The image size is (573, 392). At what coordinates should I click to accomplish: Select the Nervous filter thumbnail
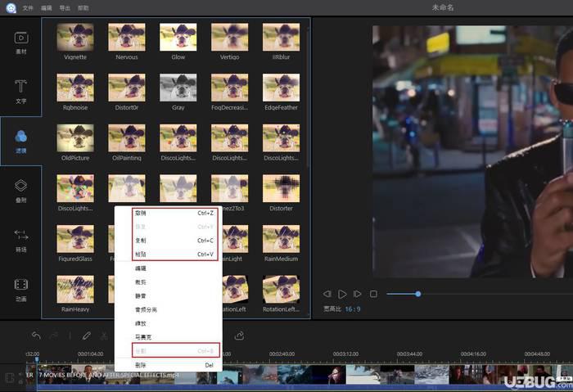click(x=127, y=37)
